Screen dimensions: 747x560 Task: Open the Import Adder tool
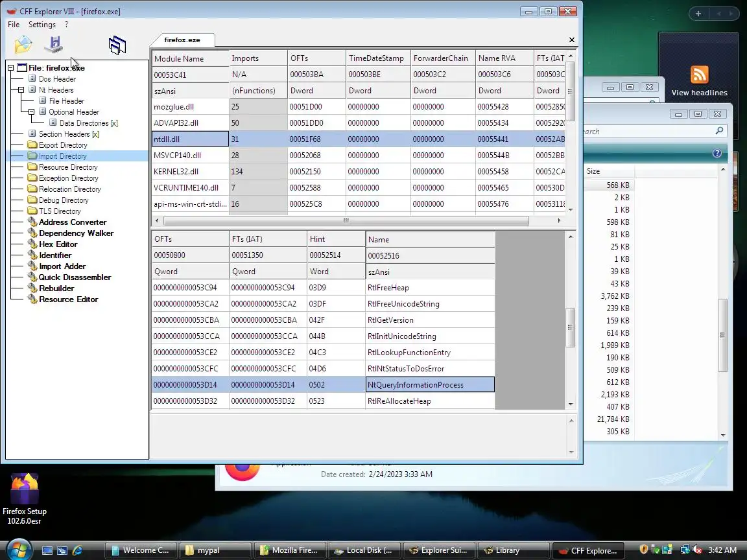pyautogui.click(x=62, y=266)
